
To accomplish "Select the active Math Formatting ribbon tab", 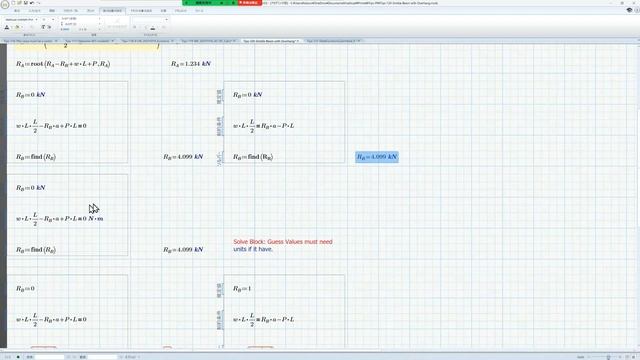I will point(112,11).
